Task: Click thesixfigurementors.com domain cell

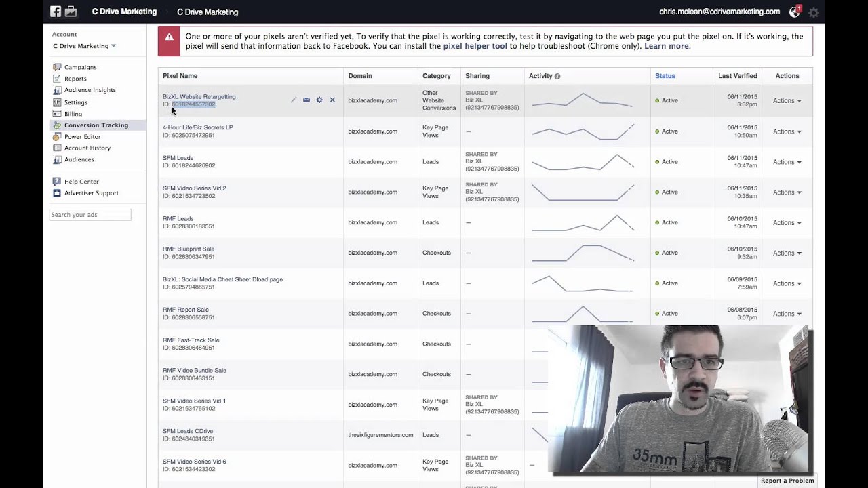Action: [380, 435]
